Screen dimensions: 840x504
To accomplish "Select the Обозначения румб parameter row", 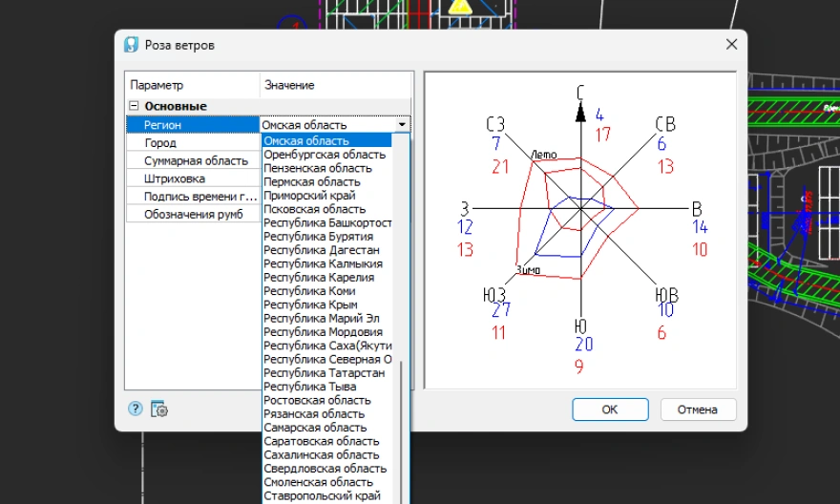I will (x=192, y=214).
